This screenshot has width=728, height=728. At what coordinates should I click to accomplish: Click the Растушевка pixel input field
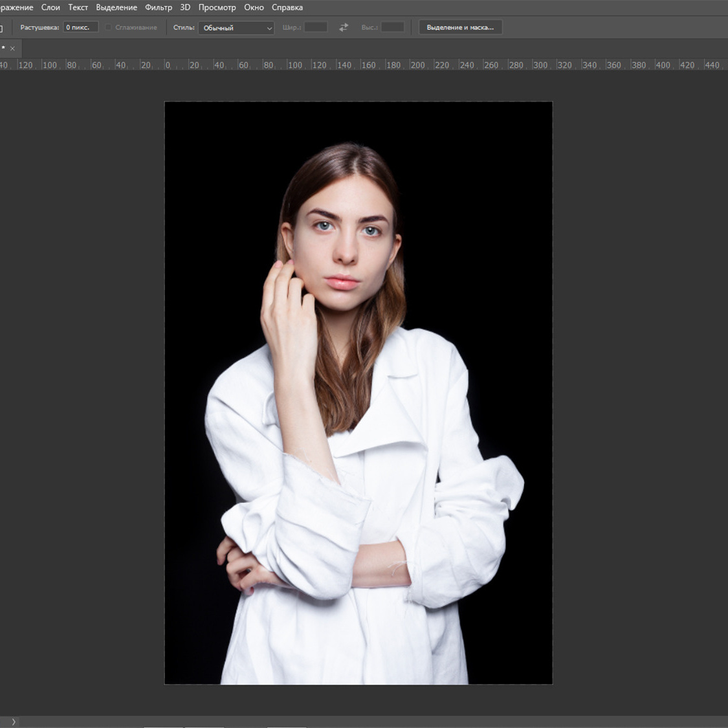click(x=80, y=27)
